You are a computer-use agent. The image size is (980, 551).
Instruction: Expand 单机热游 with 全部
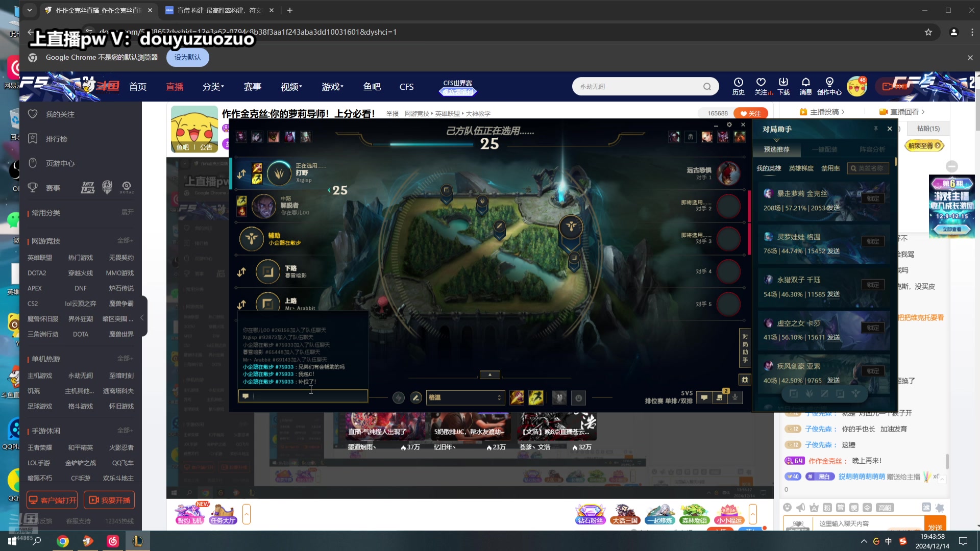(125, 358)
